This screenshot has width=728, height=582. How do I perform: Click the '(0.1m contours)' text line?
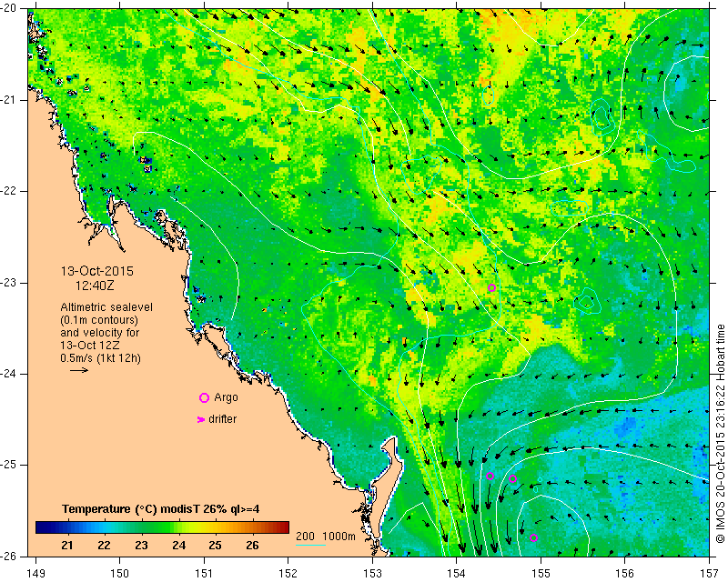(99, 320)
